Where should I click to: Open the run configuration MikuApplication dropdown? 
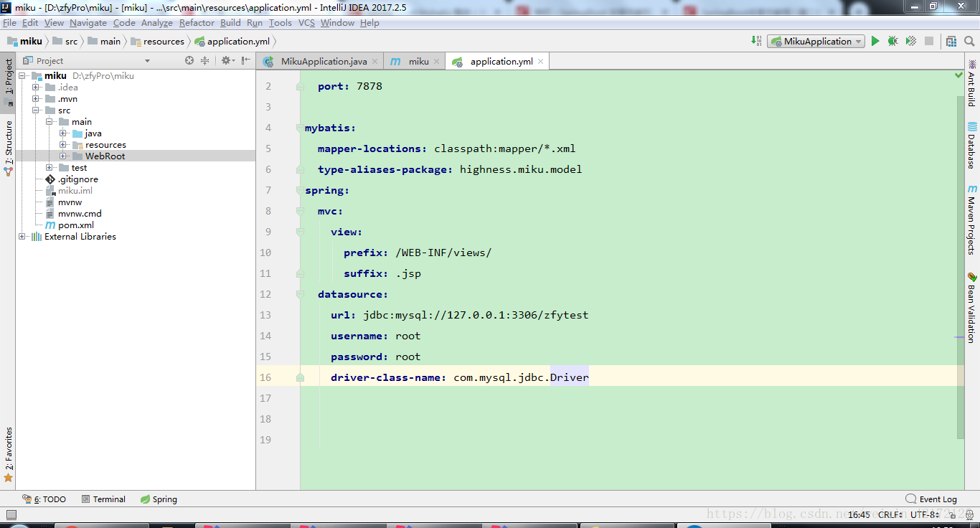816,42
